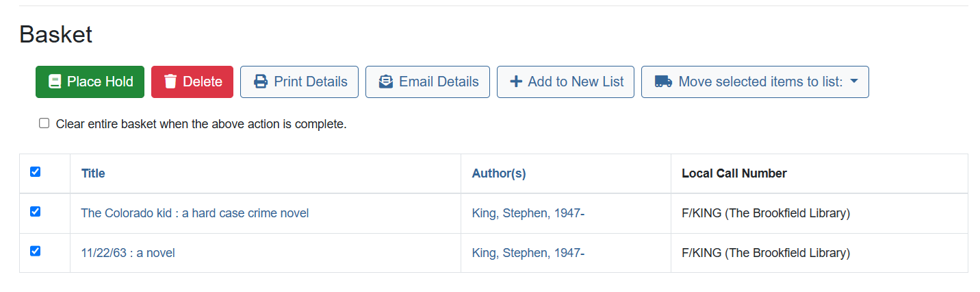Viewport: 980px width, 292px height.
Task: Toggle the select-all checkbox in table header
Action: pyautogui.click(x=36, y=171)
